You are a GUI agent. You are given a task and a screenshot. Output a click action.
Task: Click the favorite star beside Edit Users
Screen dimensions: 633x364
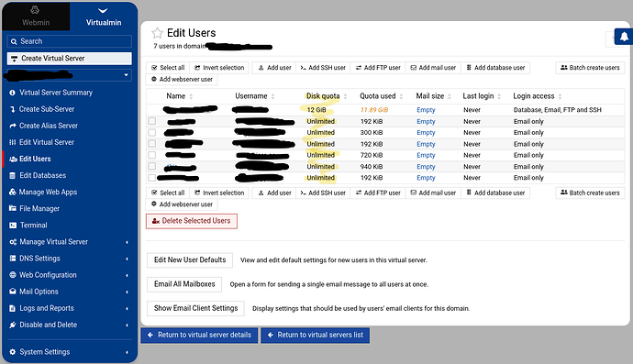pyautogui.click(x=157, y=33)
